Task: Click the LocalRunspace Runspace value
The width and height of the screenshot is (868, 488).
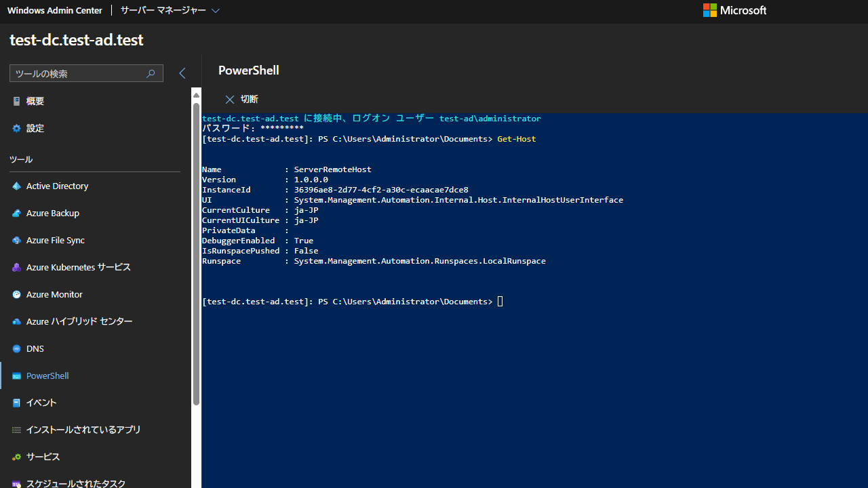Action: tap(420, 261)
